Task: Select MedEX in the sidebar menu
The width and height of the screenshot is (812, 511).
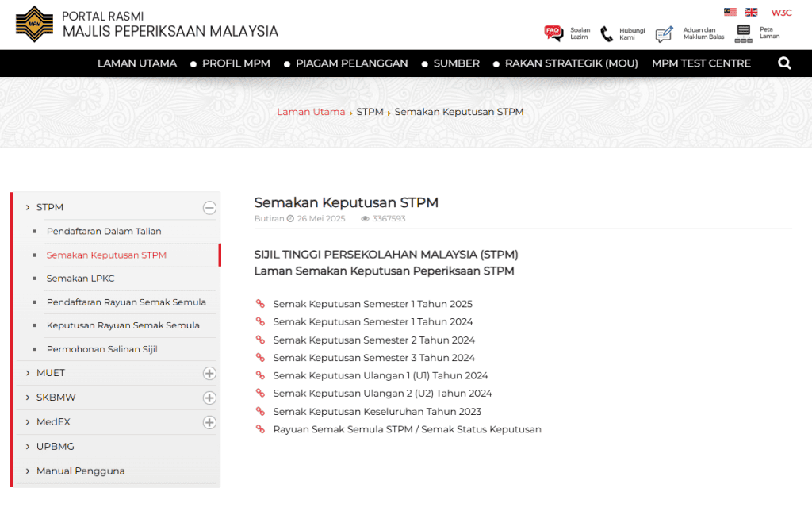Action: click(53, 422)
